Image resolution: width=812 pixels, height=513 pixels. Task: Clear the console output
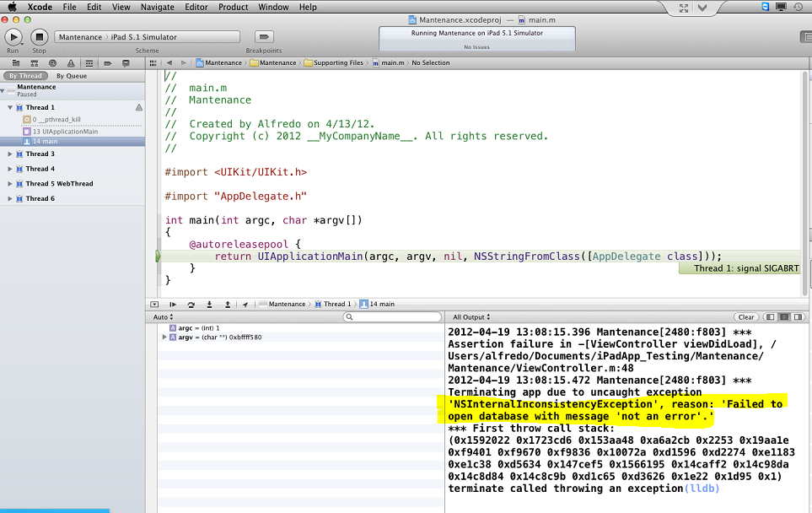(x=746, y=317)
